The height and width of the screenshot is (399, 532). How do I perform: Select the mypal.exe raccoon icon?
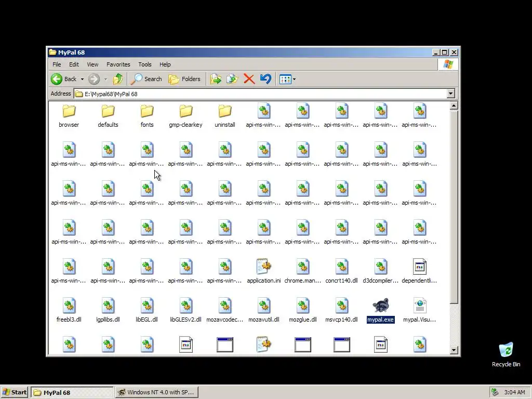(x=380, y=305)
